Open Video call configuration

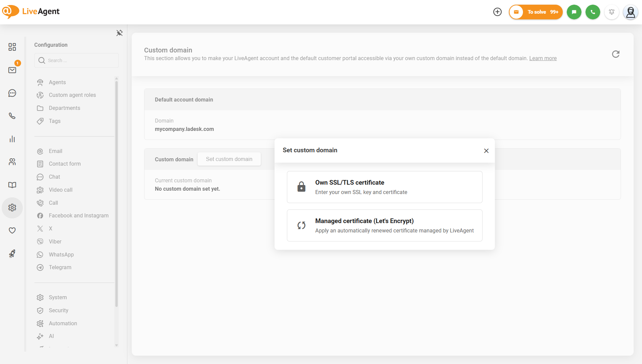pos(61,190)
